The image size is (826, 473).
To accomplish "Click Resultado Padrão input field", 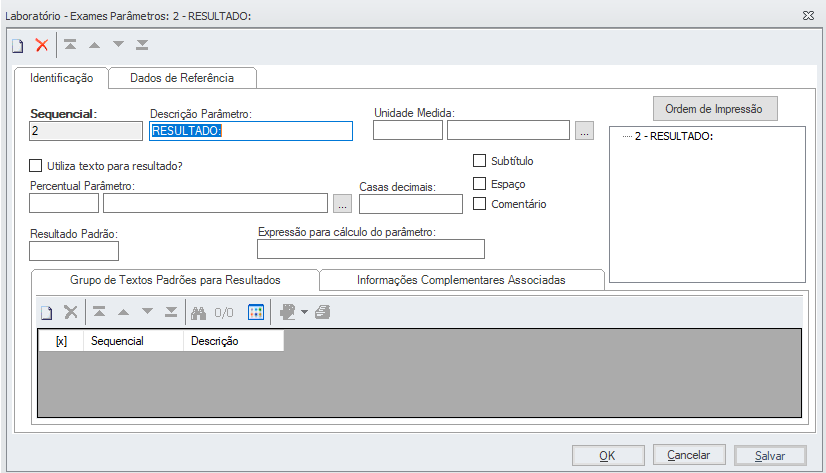I will [74, 251].
